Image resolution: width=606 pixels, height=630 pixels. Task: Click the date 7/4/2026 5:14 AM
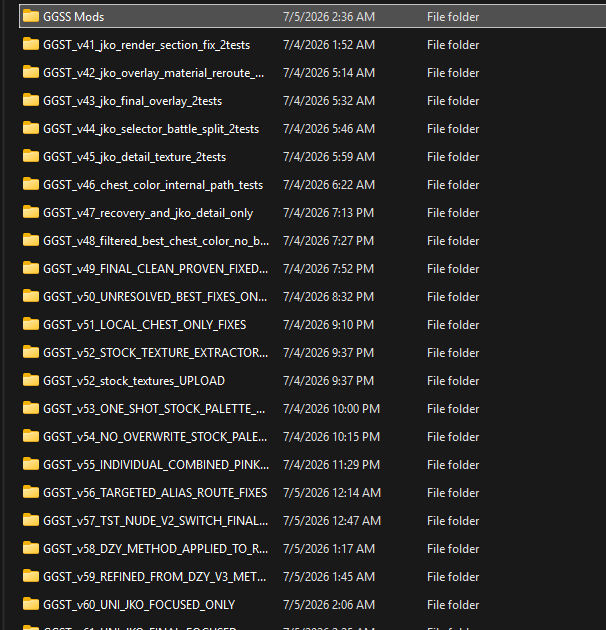click(x=329, y=73)
